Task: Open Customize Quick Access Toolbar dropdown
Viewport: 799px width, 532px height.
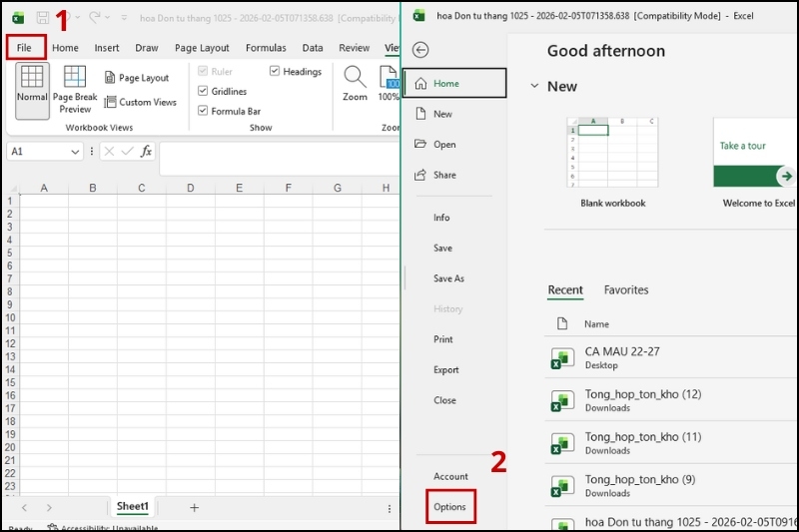Action: 124,17
